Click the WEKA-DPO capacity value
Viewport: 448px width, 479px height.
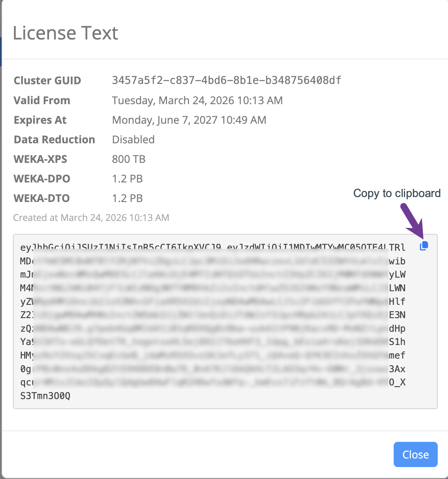tap(128, 178)
